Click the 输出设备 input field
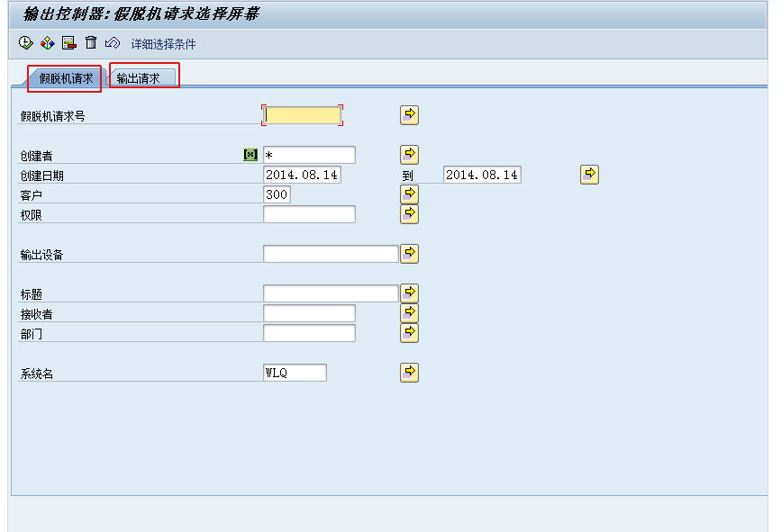 [331, 254]
